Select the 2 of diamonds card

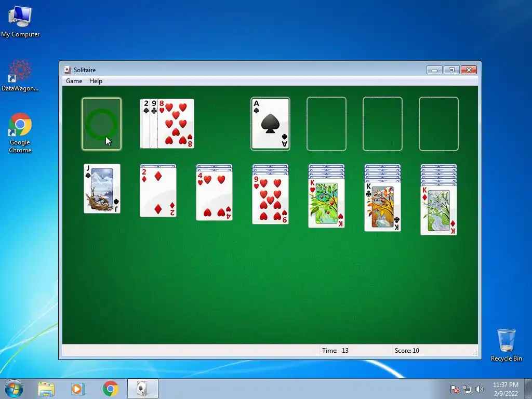click(158, 192)
